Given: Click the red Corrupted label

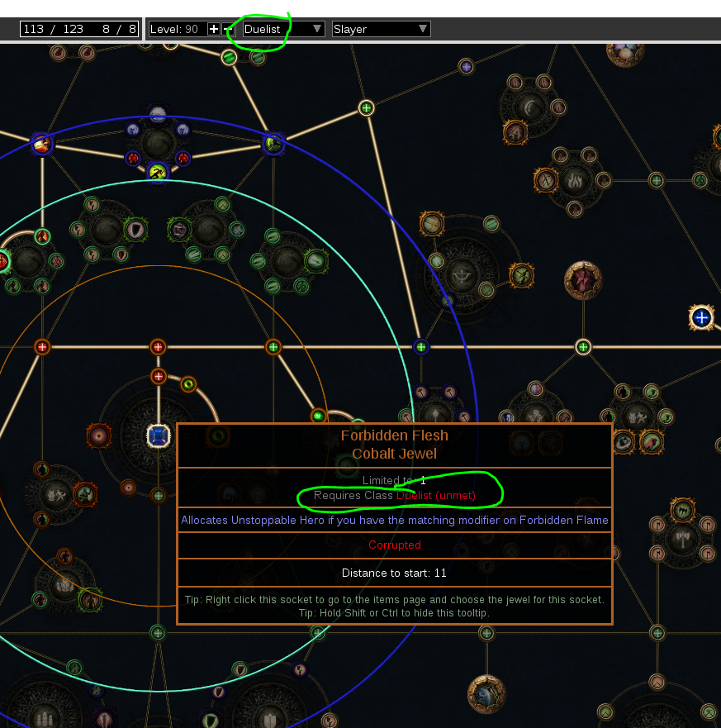Looking at the screenshot, I should (395, 545).
